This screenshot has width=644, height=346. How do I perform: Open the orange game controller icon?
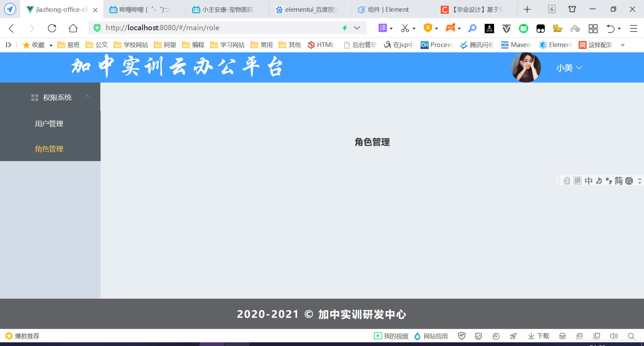click(x=450, y=28)
